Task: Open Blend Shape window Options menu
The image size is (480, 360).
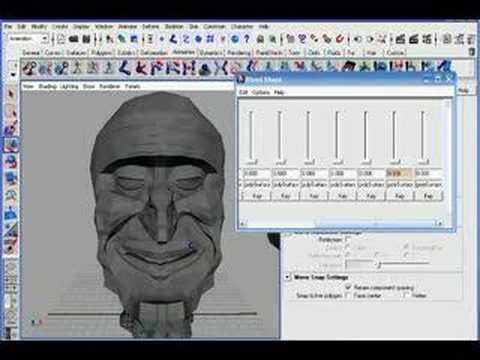Action: pyautogui.click(x=261, y=92)
